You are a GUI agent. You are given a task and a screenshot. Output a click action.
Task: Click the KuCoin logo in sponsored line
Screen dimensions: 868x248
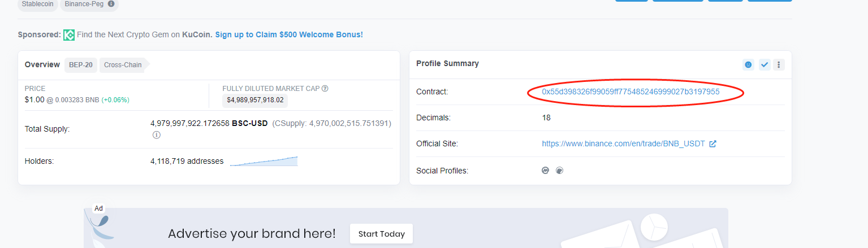[69, 34]
